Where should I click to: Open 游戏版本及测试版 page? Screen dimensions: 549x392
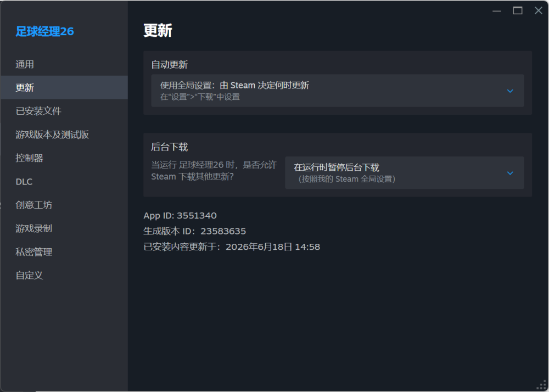(x=64, y=135)
